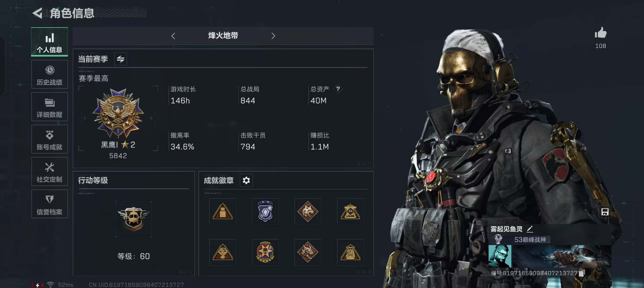Give a thumbs-up like to this profile
The width and height of the screenshot is (644, 288).
click(x=601, y=33)
